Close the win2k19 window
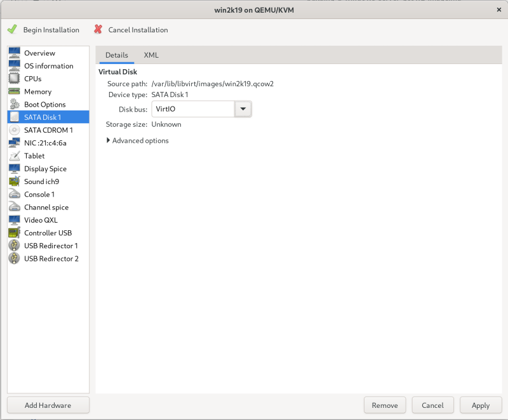This screenshot has width=508, height=420. 497,10
